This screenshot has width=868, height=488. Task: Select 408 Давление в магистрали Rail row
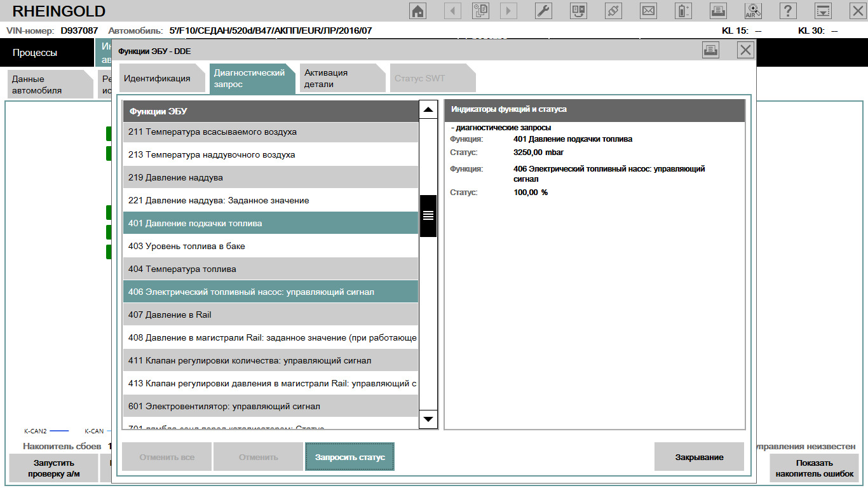click(x=271, y=338)
